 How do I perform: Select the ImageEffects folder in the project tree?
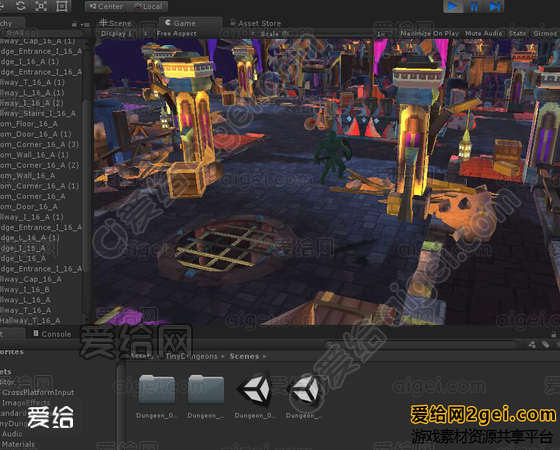point(26,402)
